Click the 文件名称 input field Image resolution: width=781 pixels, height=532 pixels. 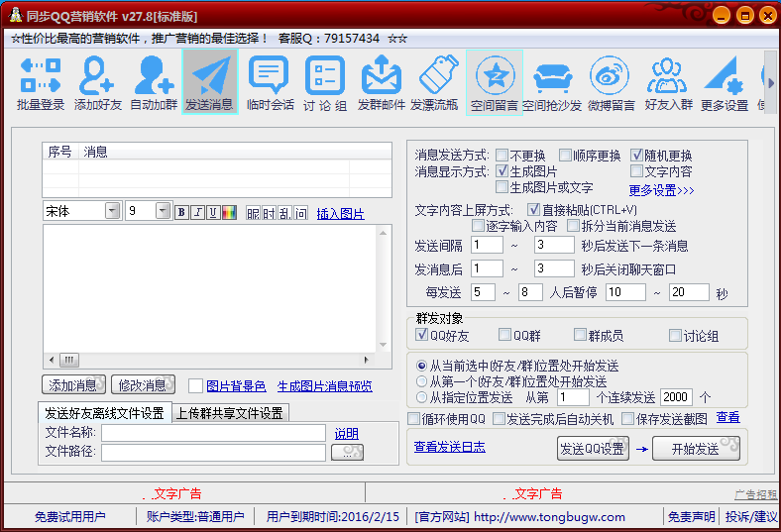click(x=214, y=433)
